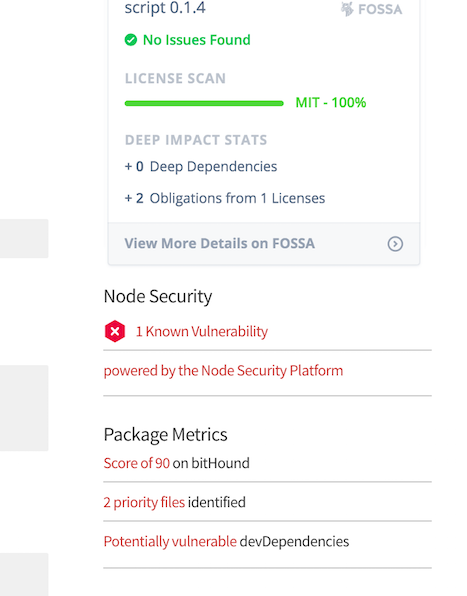Click the green MIT license progress bar
Image resolution: width=467 pixels, height=596 pixels.
[204, 103]
